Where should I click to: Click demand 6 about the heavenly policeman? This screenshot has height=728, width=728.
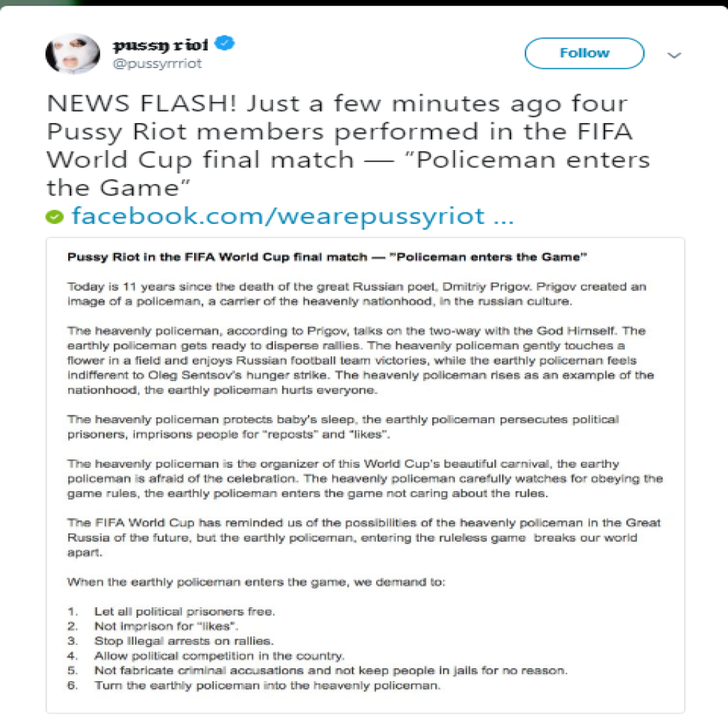[x=267, y=685]
